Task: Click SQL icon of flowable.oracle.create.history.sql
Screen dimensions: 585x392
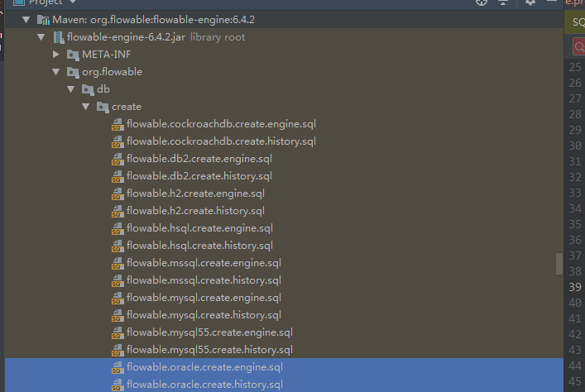Action: point(117,385)
